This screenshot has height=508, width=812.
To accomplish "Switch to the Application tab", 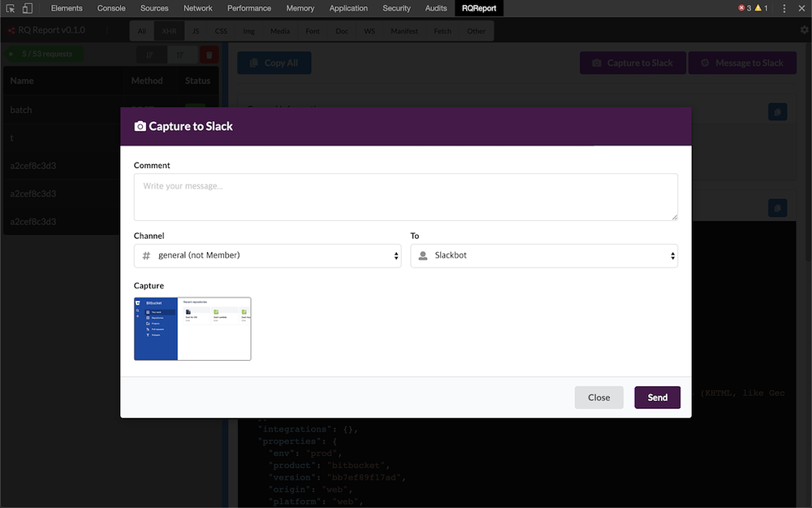I will [348, 8].
